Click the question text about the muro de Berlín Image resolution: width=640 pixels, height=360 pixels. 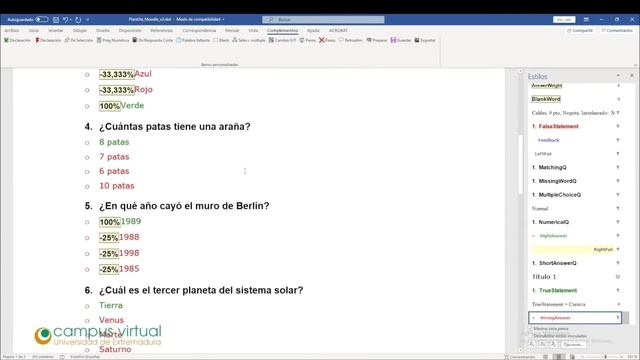click(184, 206)
